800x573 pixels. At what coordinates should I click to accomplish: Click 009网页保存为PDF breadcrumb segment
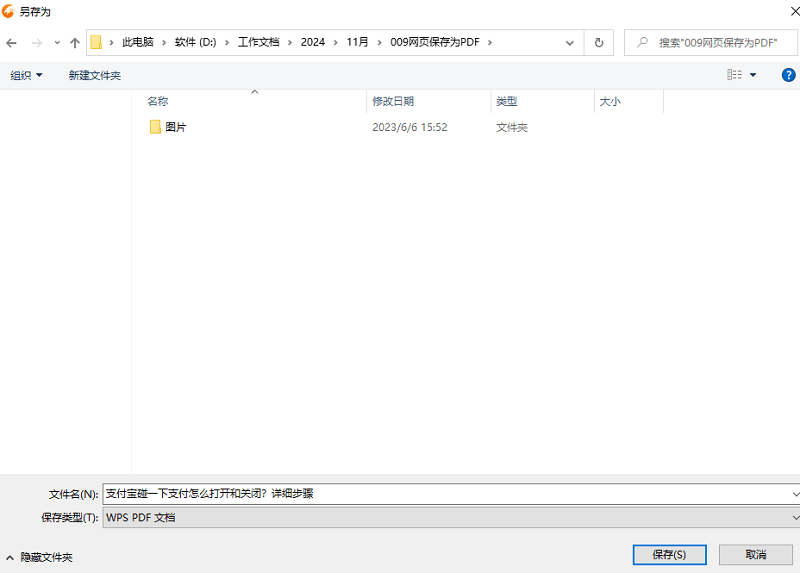click(x=435, y=42)
